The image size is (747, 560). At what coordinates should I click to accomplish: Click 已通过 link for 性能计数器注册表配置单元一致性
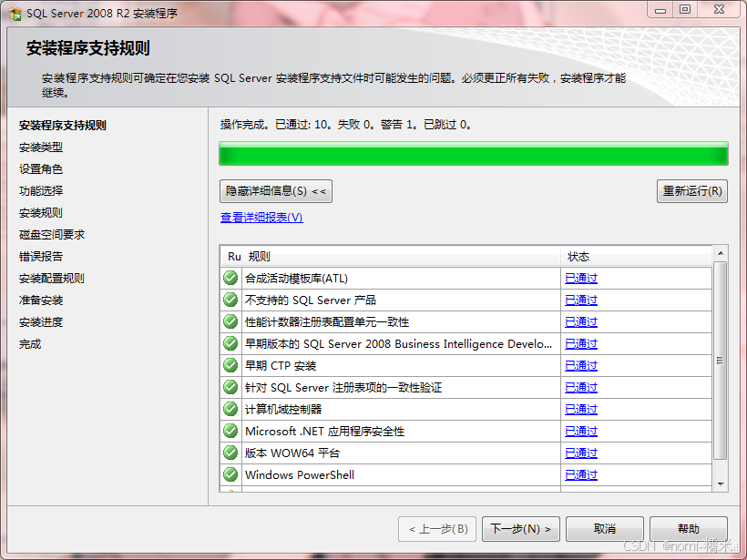coord(581,322)
